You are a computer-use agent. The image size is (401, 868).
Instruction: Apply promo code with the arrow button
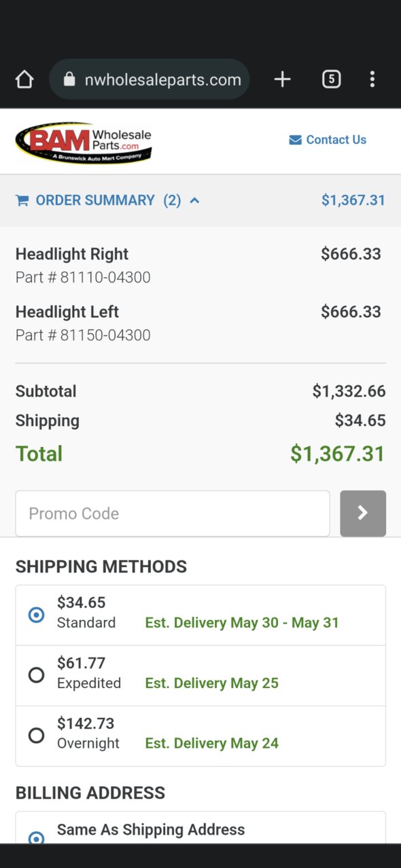(x=363, y=513)
